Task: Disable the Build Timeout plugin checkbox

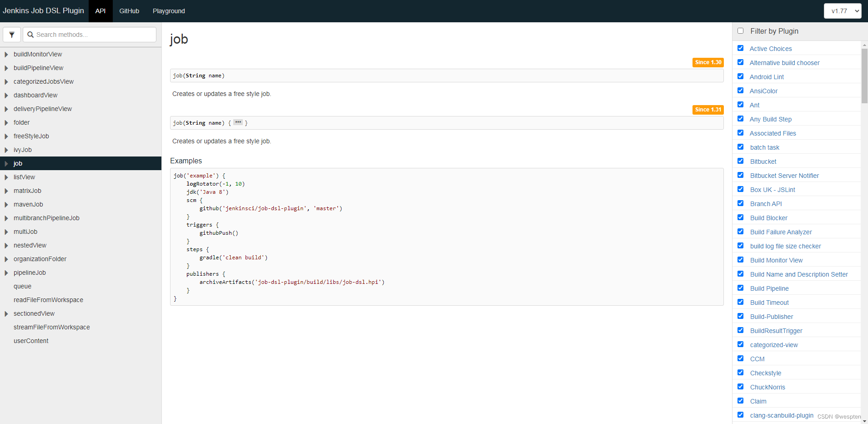Action: pyautogui.click(x=740, y=302)
